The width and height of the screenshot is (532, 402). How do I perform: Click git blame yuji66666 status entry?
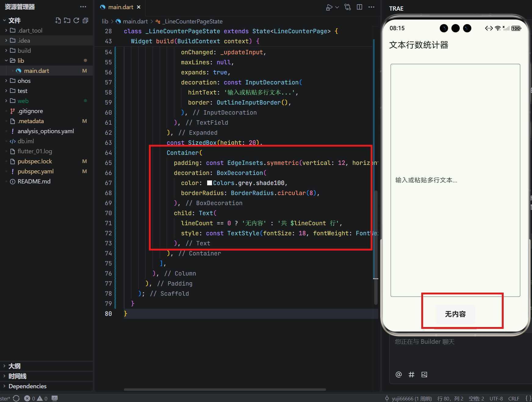408,398
